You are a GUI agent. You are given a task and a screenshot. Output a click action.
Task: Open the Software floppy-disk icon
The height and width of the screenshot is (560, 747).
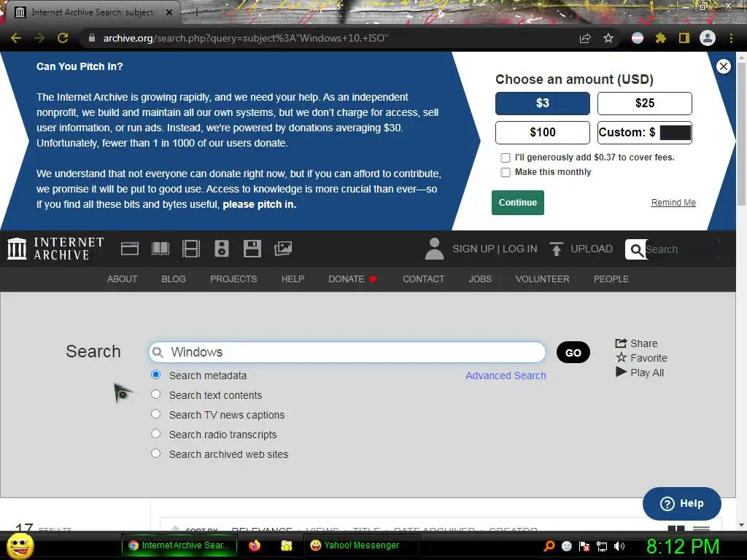(252, 249)
